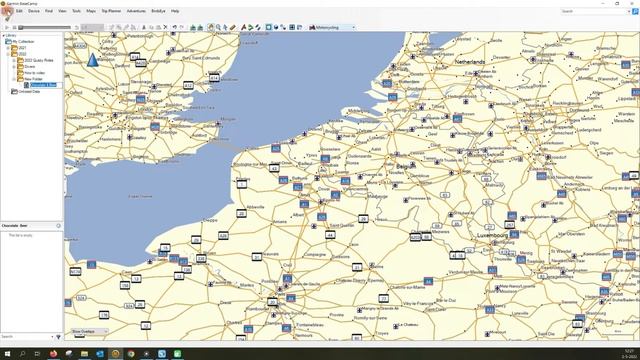
Task: Click the Garmin BaseCamp taskbar icon
Action: [116, 354]
